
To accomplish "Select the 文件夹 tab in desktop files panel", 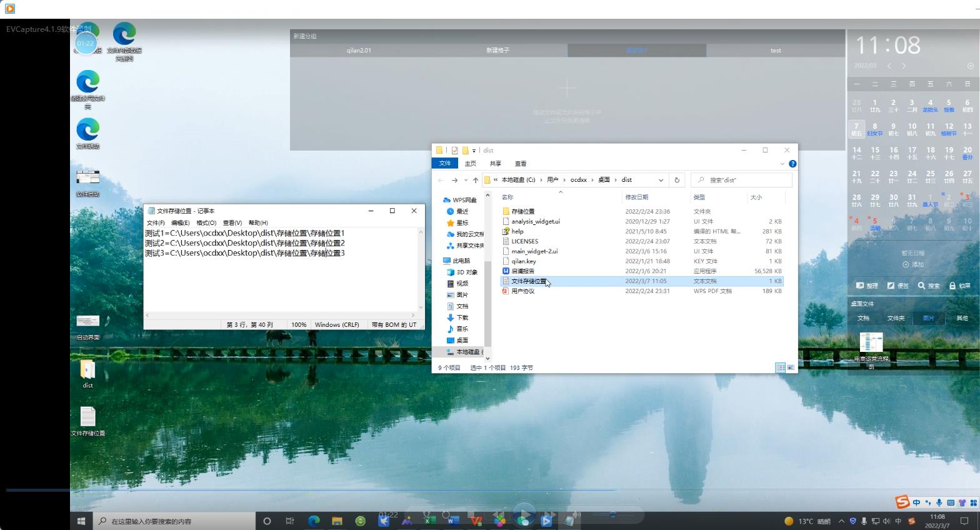I will (x=896, y=318).
